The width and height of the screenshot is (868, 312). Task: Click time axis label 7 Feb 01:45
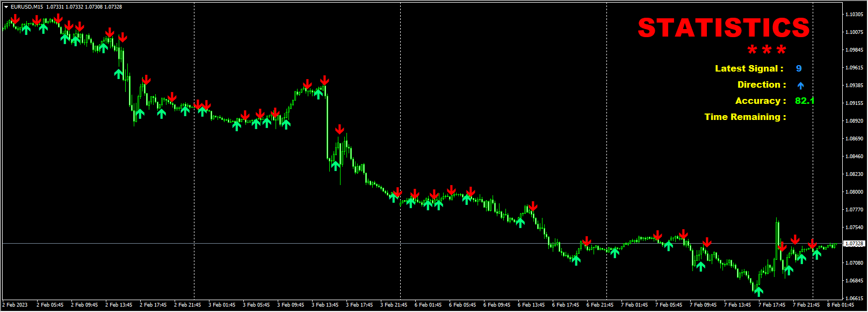(634, 305)
